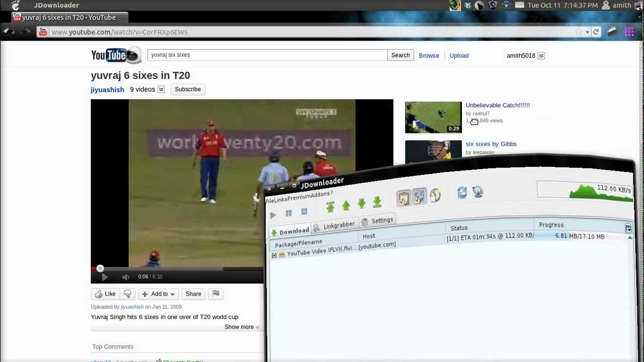This screenshot has height=362, width=644.
Task: Click the YouTube Search button
Action: pyautogui.click(x=400, y=55)
